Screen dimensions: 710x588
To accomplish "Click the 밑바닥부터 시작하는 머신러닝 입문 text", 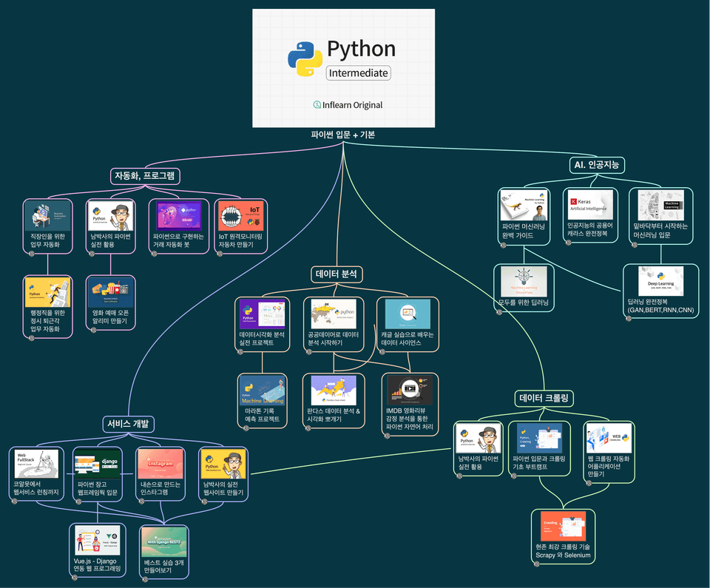I will click(x=660, y=231).
